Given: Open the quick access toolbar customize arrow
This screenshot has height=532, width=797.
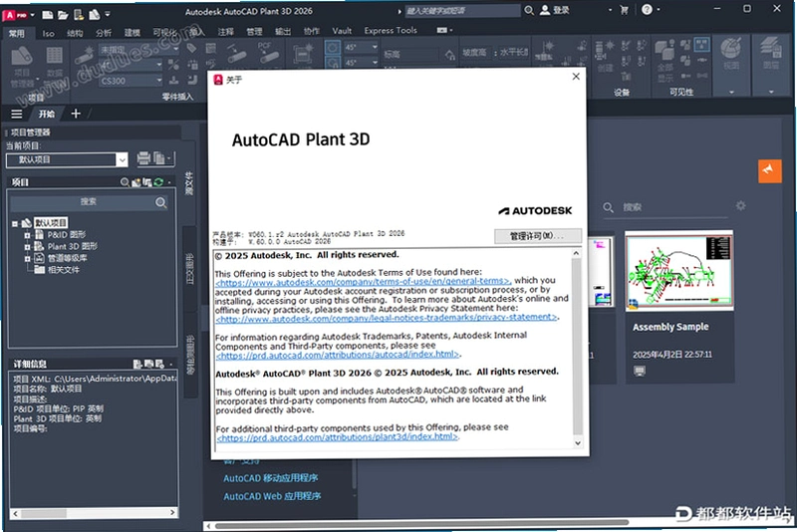Looking at the screenshot, I should pyautogui.click(x=108, y=14).
